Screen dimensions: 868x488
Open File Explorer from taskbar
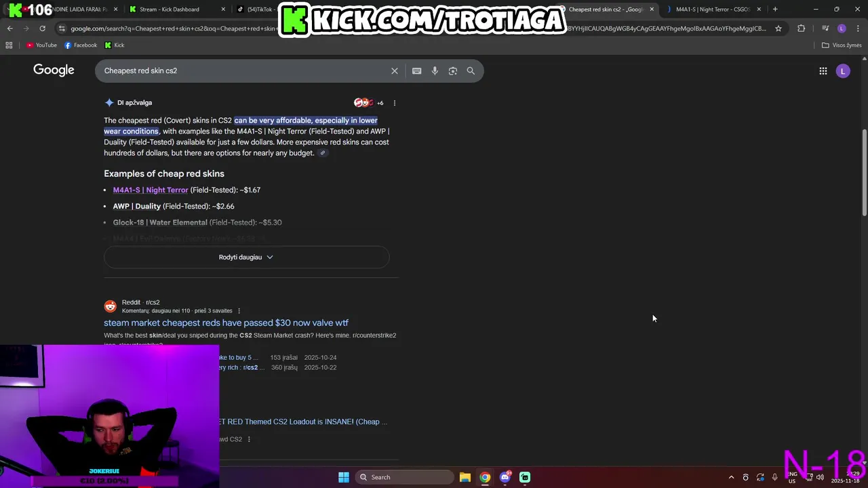pyautogui.click(x=465, y=477)
